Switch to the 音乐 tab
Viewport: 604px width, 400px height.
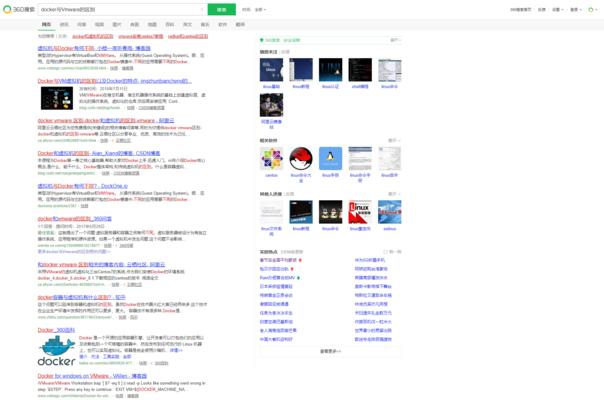[x=205, y=24]
